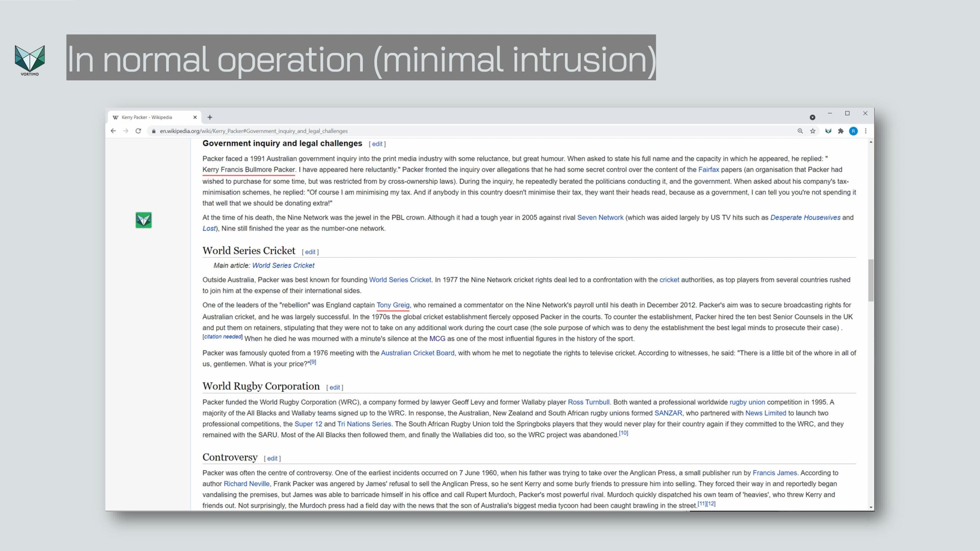Open the Tri Nations Series link
The width and height of the screenshot is (980, 551).
(x=364, y=424)
